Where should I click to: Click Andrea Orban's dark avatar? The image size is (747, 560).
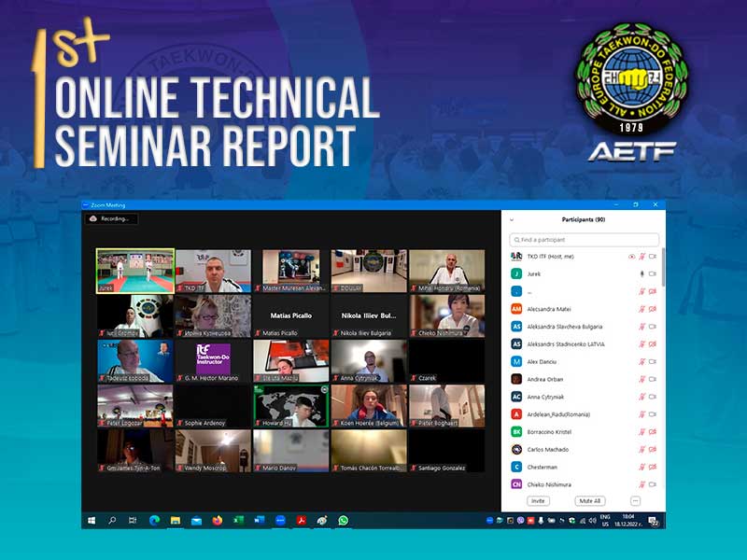[x=516, y=379]
